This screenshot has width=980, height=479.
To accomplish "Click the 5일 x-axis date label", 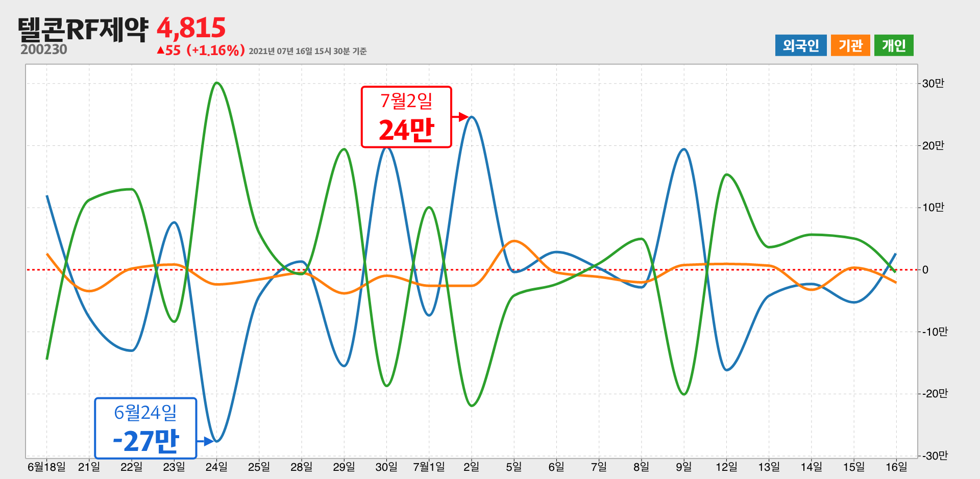I will 514,467.
